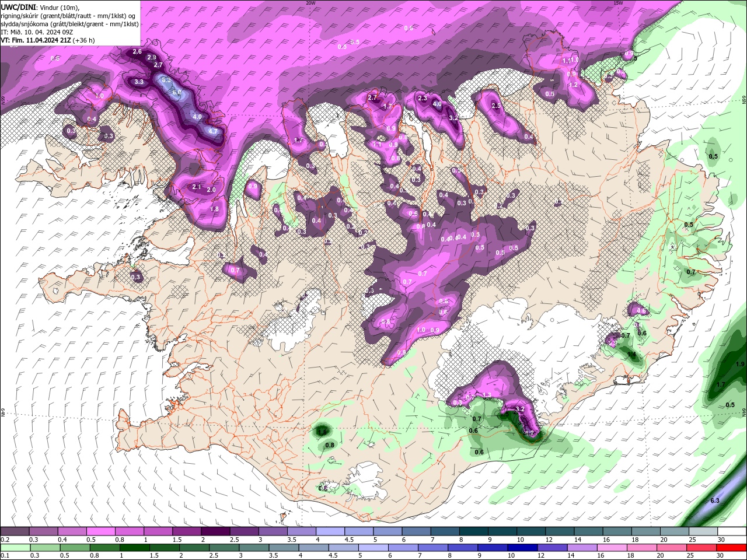
Task: Click snow scale swatch starting at 0.2
Action: pyautogui.click(x=15, y=531)
